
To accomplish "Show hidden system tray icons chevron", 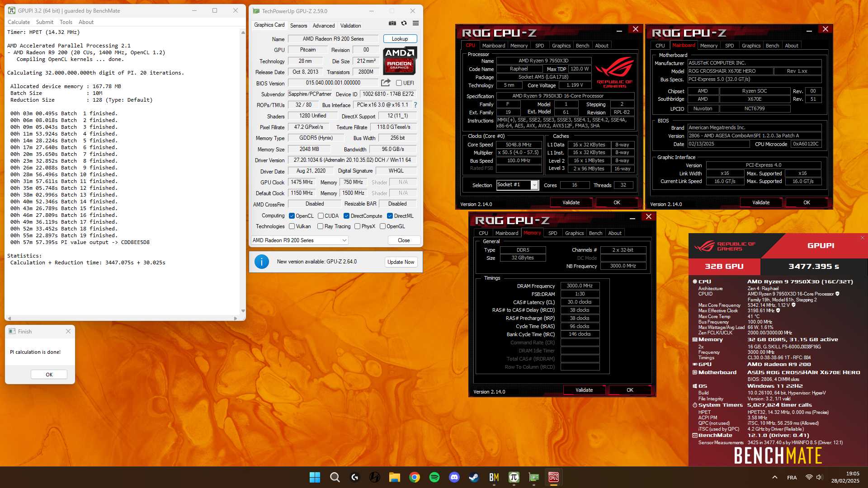I will pyautogui.click(x=774, y=477).
